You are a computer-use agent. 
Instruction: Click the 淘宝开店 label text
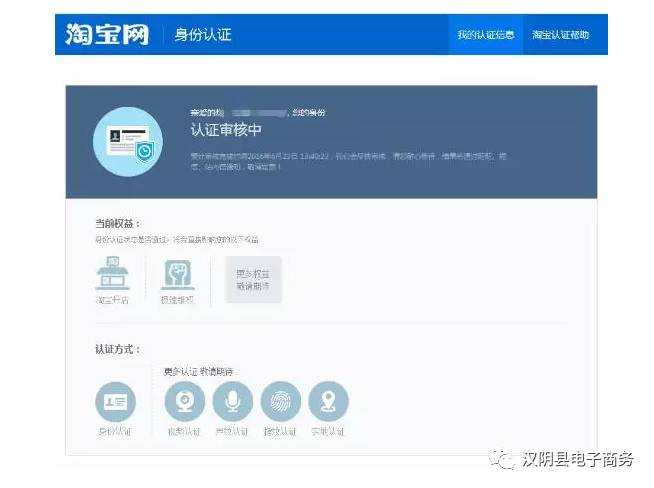tap(112, 300)
